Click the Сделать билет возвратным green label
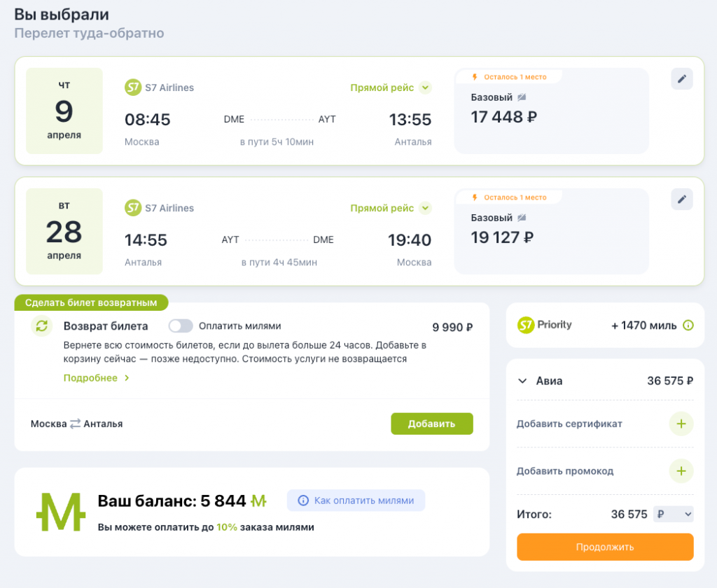 coord(91,302)
